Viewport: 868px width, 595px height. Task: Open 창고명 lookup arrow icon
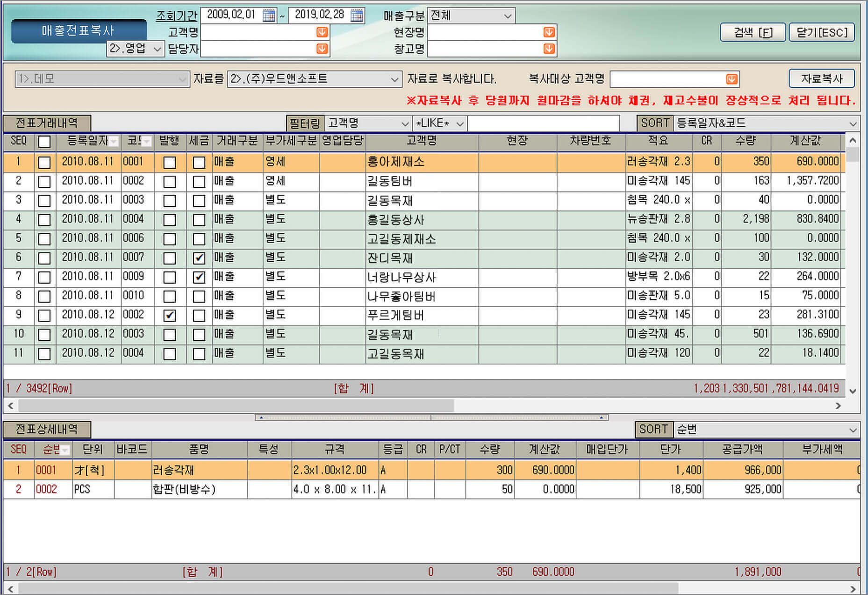click(549, 49)
